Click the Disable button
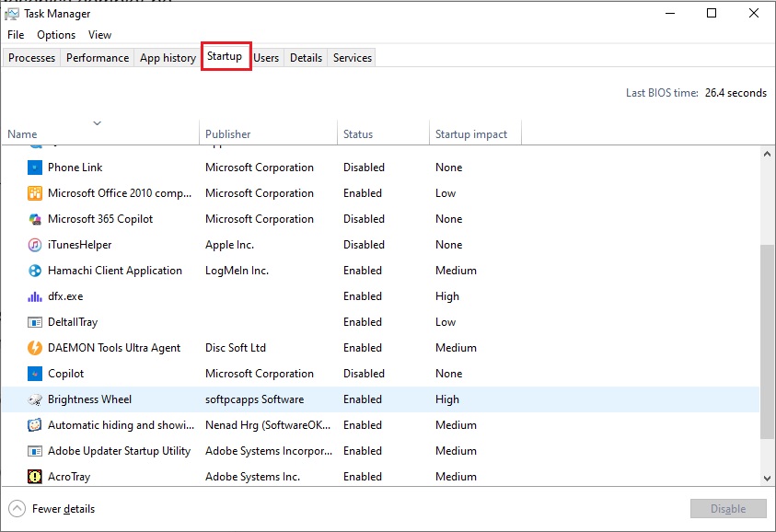The image size is (776, 532). 728,509
